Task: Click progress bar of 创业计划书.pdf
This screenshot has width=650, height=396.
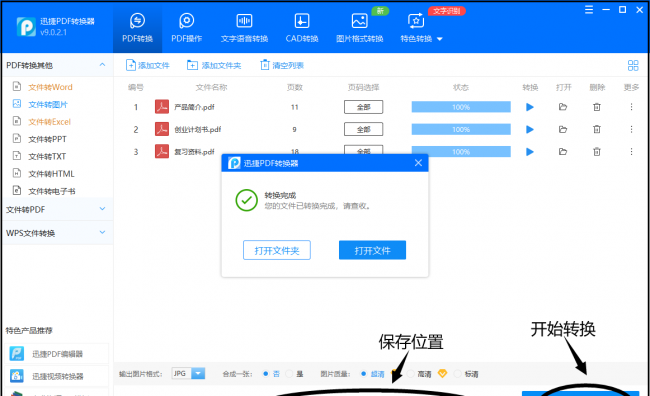Action: [x=461, y=129]
